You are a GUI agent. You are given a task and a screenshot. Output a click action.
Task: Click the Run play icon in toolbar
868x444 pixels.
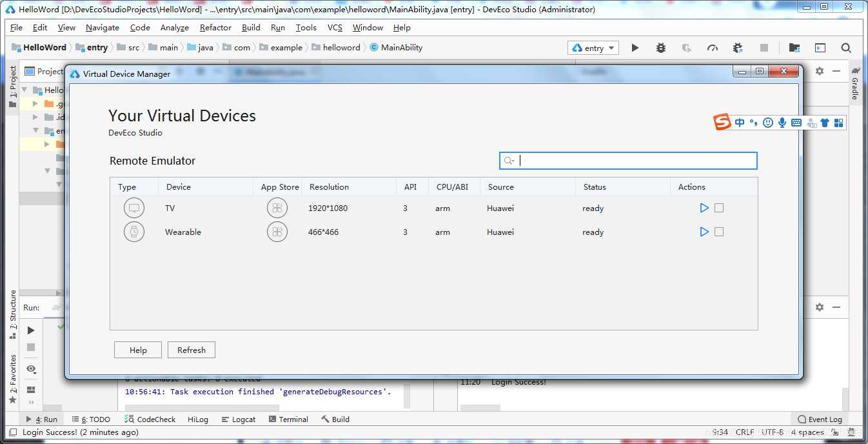tap(635, 48)
